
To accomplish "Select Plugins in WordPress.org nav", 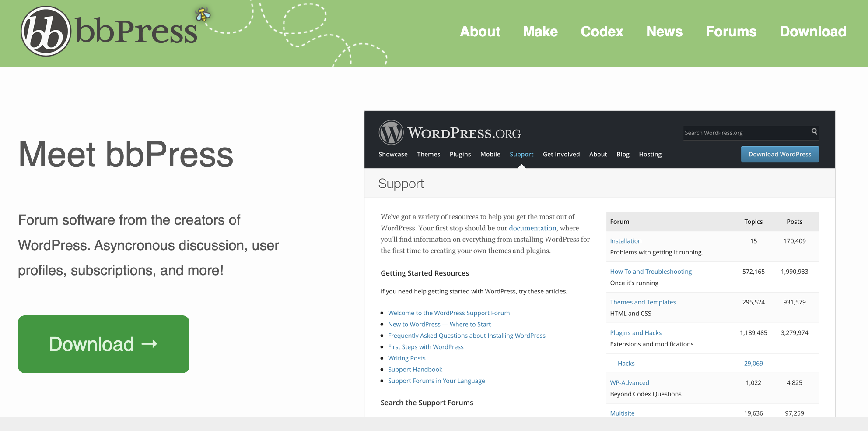I will coord(460,154).
